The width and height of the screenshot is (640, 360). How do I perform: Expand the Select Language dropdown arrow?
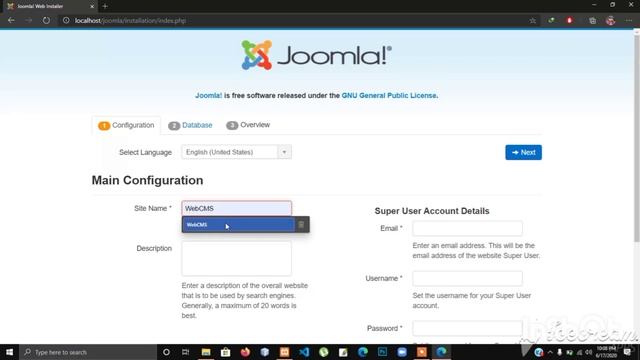(284, 152)
